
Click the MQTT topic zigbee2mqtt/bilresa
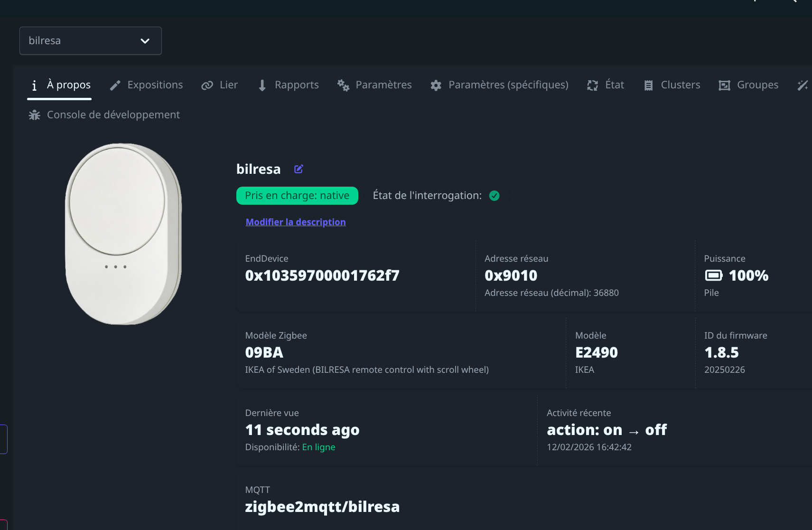point(322,507)
